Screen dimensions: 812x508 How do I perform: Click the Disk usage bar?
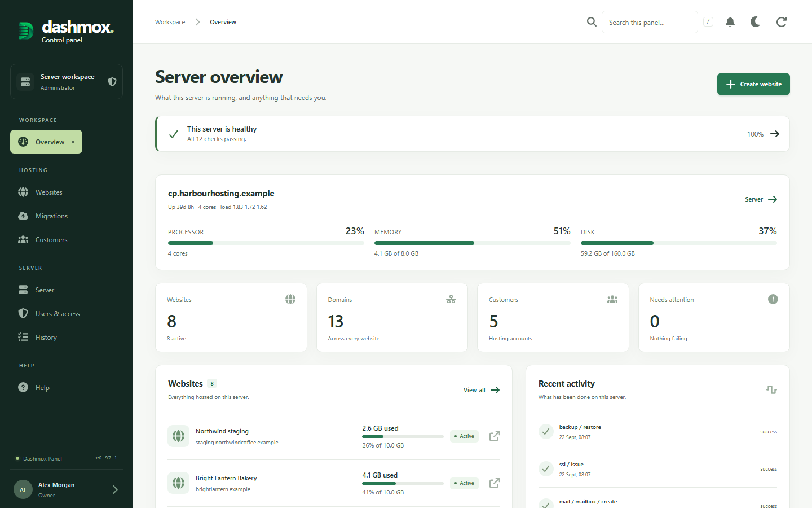679,243
